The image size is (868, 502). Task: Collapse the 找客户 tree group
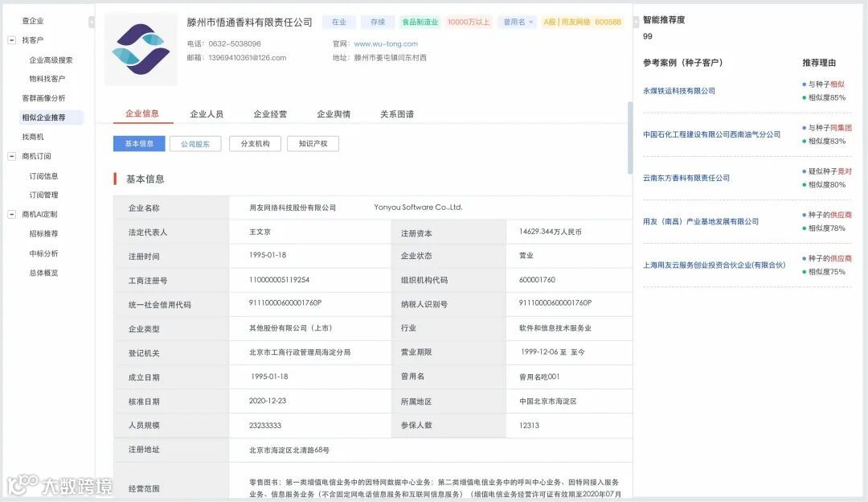11,40
